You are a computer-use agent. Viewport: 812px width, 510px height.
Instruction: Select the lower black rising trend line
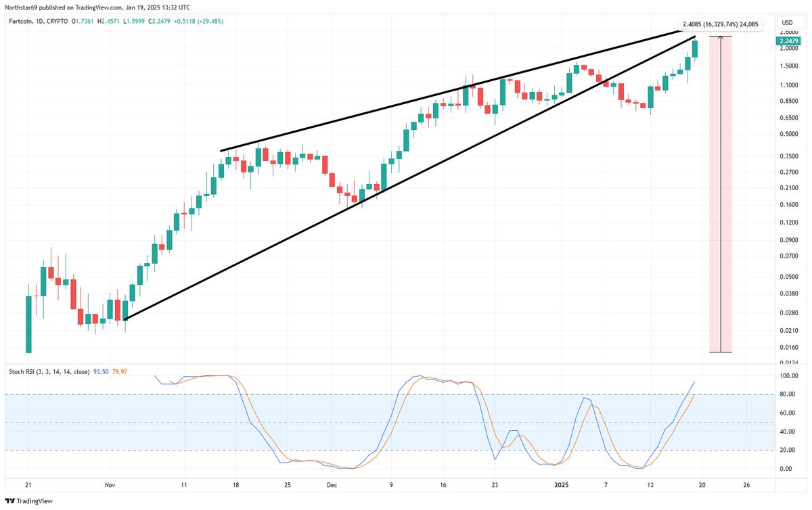[x=410, y=177]
